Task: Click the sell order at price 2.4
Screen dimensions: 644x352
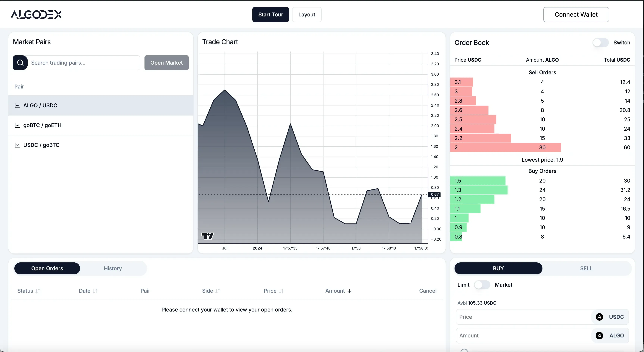Action: pyautogui.click(x=542, y=129)
